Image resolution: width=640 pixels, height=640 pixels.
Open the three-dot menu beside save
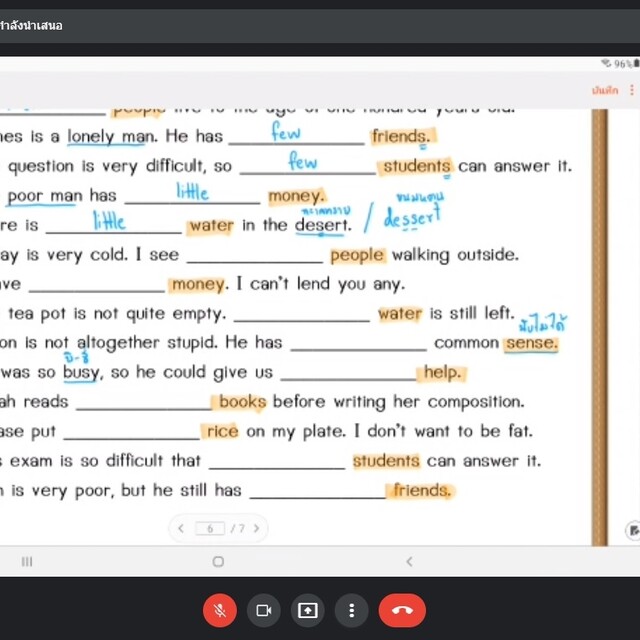coord(631,90)
